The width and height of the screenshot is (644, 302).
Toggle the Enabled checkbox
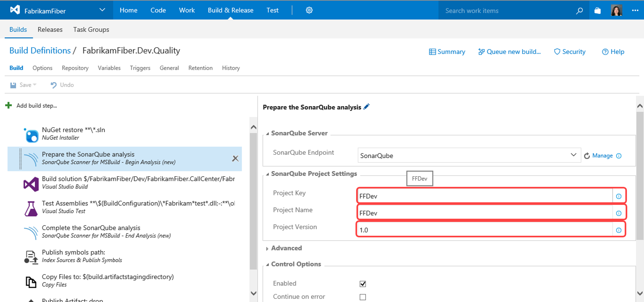(x=363, y=284)
